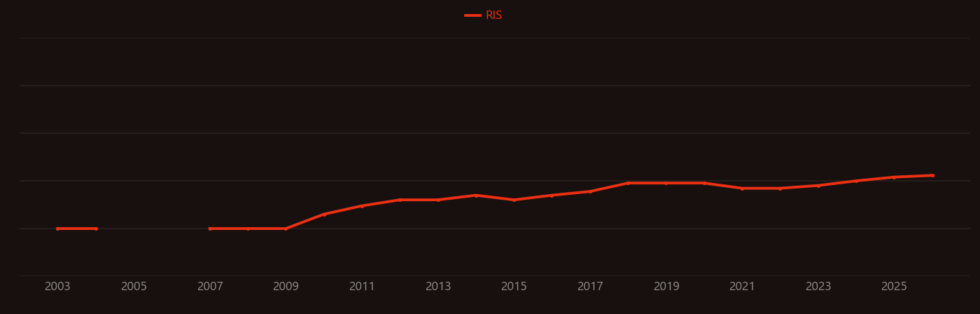The width and height of the screenshot is (980, 314).
Task: Select the 2014 peak data point
Action: coord(476,195)
